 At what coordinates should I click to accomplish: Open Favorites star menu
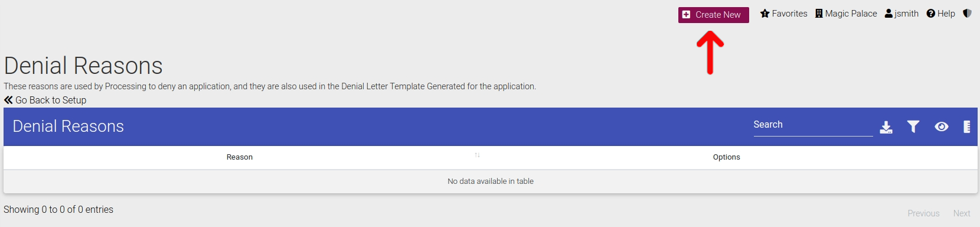pos(783,14)
